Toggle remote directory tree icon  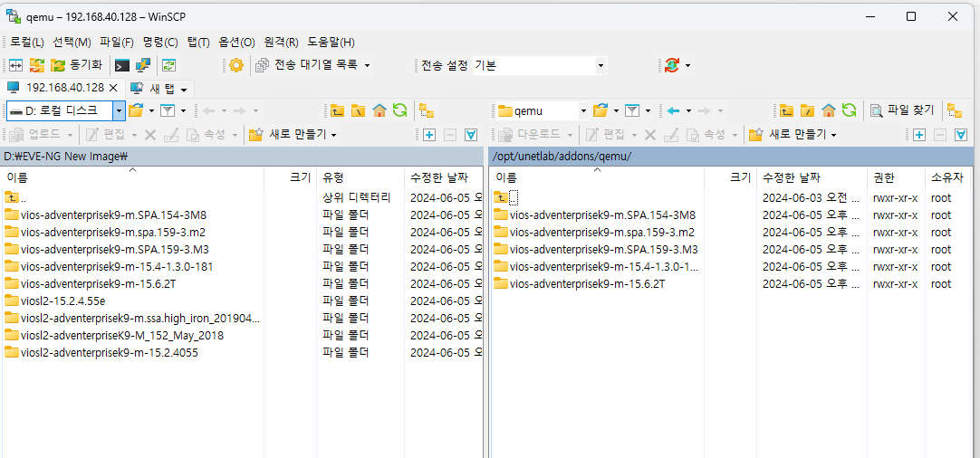(955, 111)
